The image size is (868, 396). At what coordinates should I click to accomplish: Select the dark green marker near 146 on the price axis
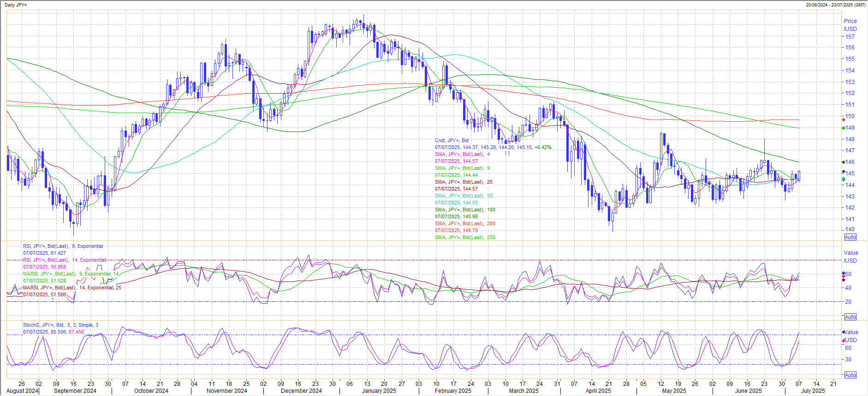click(844, 162)
